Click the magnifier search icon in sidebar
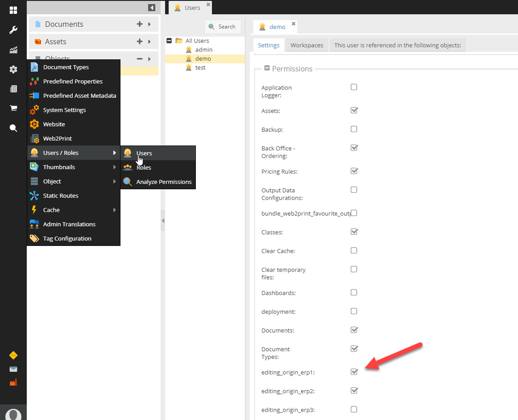This screenshot has width=518, height=420. [13, 128]
